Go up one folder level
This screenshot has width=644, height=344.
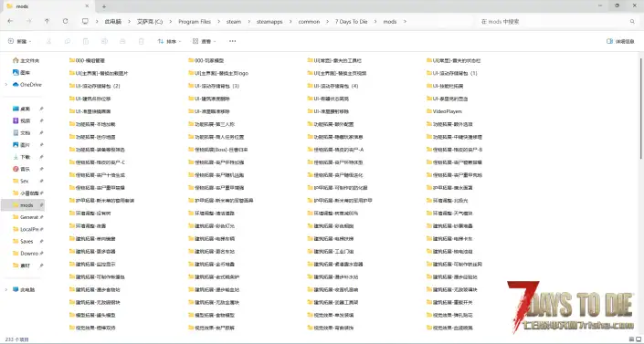pyautogui.click(x=47, y=21)
